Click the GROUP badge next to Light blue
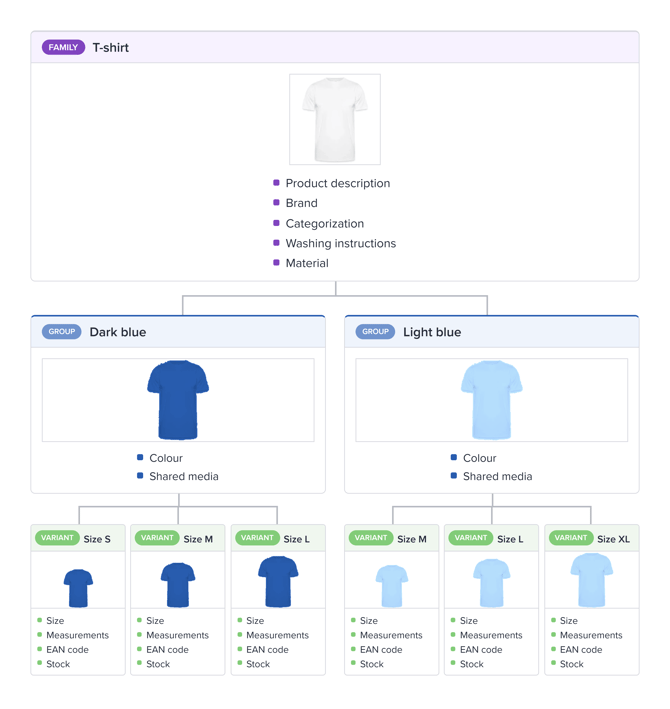The height and width of the screenshot is (709, 670). coord(375,331)
